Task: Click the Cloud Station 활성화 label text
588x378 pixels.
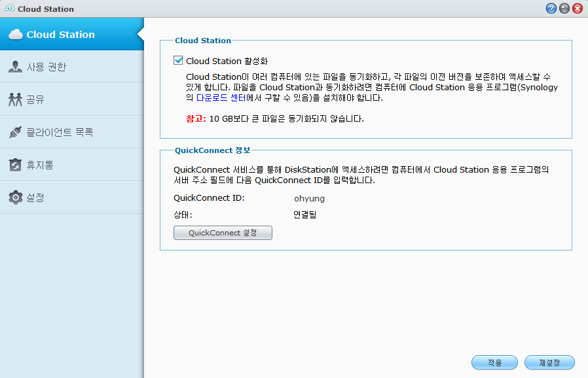Action: point(227,61)
